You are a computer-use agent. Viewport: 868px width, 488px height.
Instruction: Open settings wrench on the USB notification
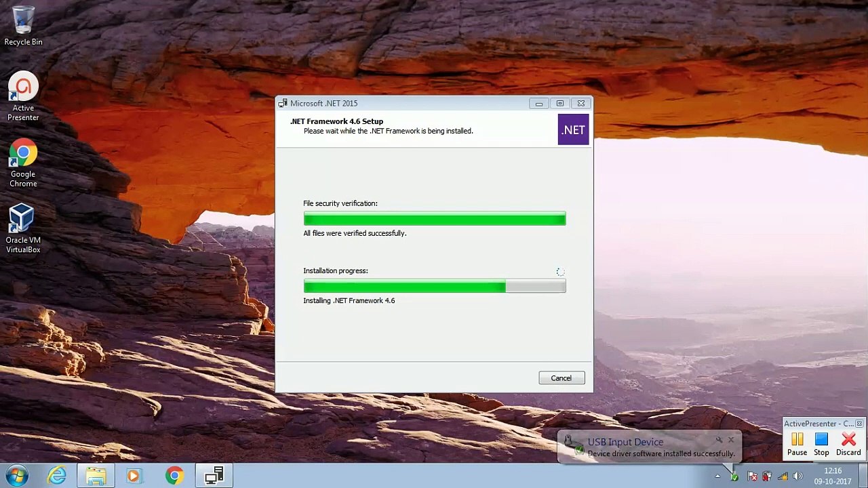coord(719,441)
